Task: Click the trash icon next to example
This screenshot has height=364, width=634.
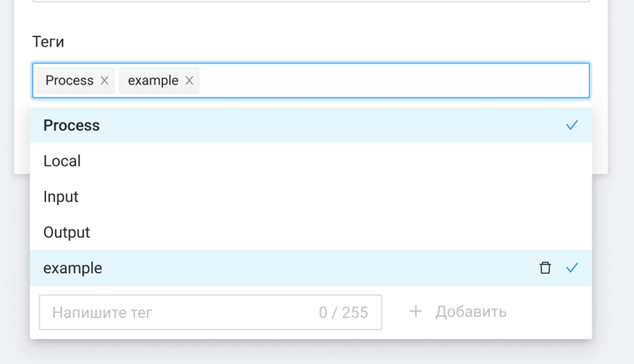Action: 545,268
